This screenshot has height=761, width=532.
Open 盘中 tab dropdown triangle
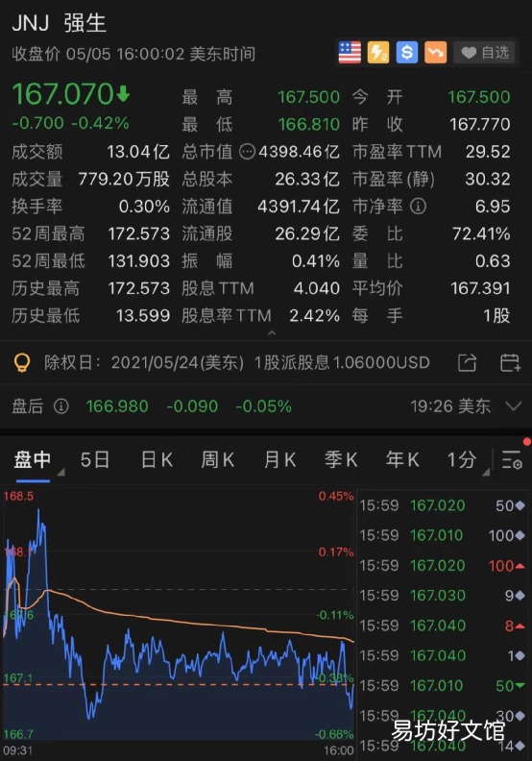pyautogui.click(x=61, y=472)
